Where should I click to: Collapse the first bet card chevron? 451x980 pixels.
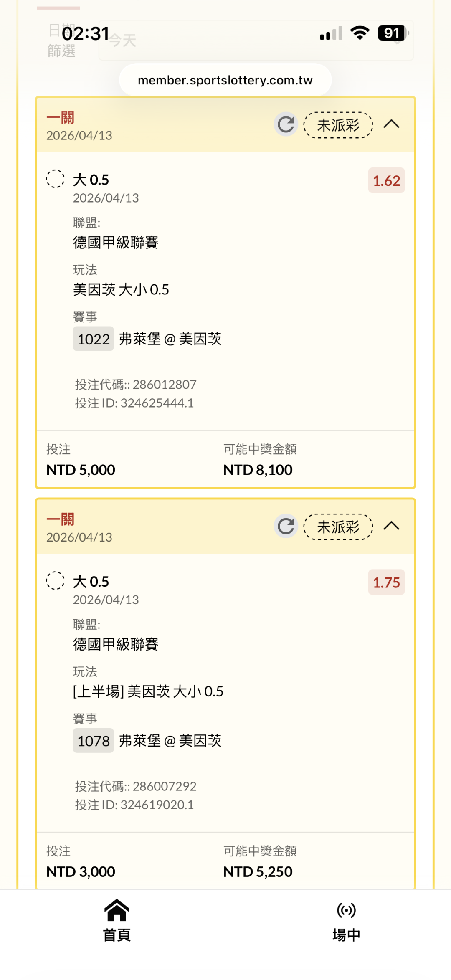pos(391,124)
